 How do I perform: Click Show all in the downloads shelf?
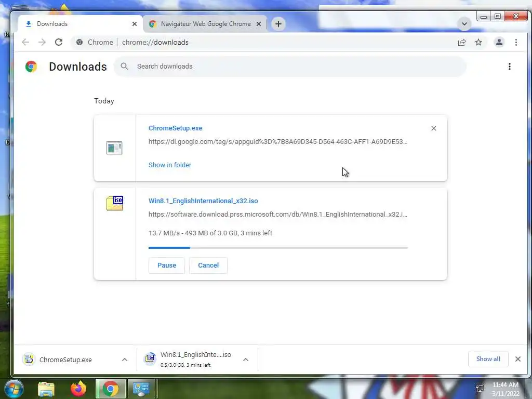click(x=488, y=359)
